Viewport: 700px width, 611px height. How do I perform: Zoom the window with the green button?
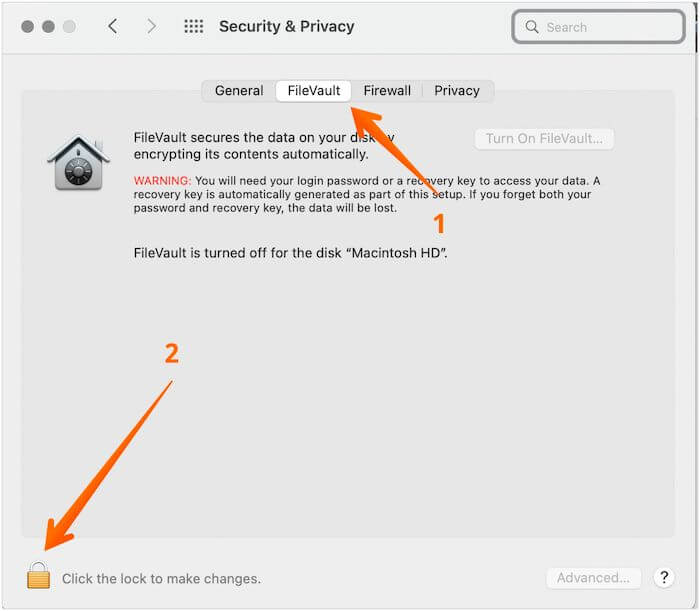pyautogui.click(x=67, y=27)
